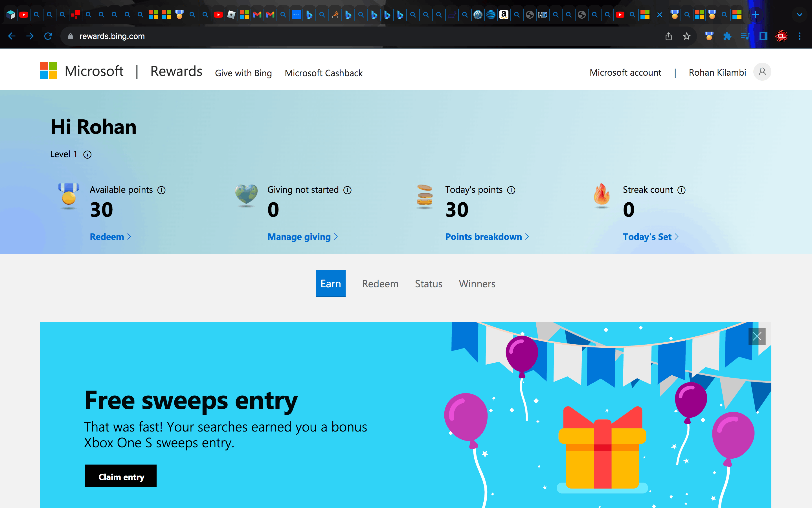Select the Earn tab
The width and height of the screenshot is (812, 508).
point(331,284)
